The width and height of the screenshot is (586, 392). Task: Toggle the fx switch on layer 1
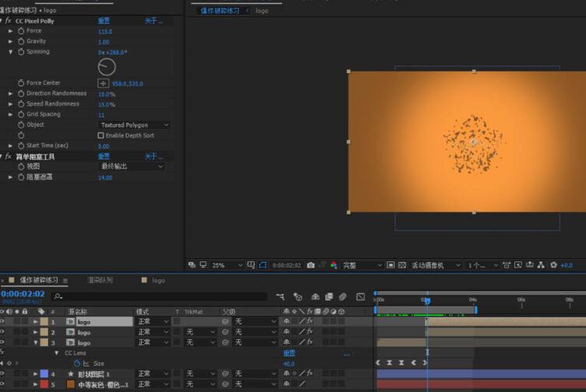click(x=310, y=321)
